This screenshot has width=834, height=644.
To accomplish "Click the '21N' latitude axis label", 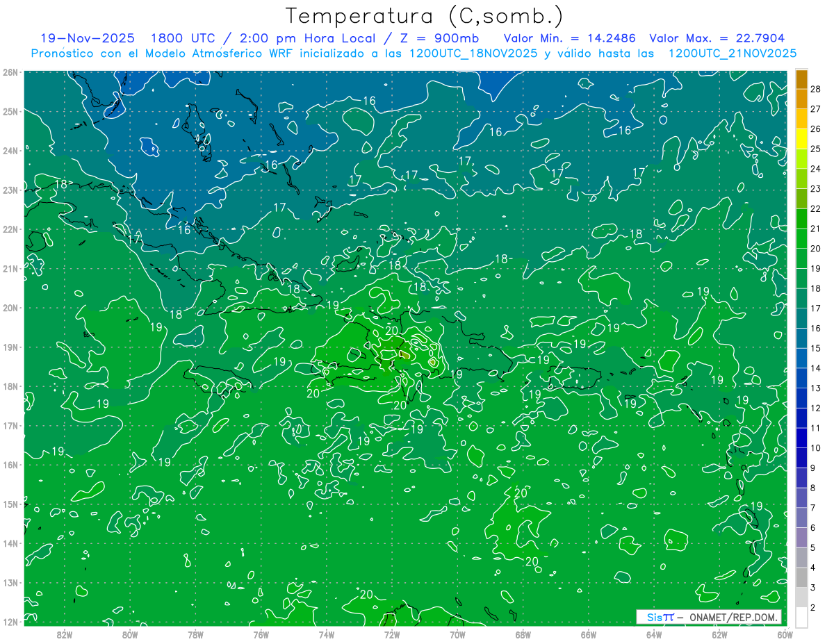I will (10, 268).
